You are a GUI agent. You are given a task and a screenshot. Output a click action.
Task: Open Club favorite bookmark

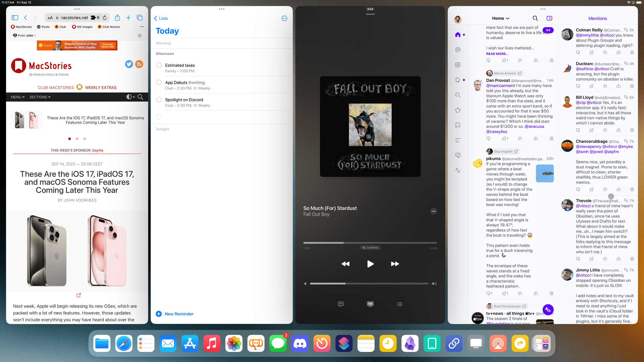click(60, 27)
